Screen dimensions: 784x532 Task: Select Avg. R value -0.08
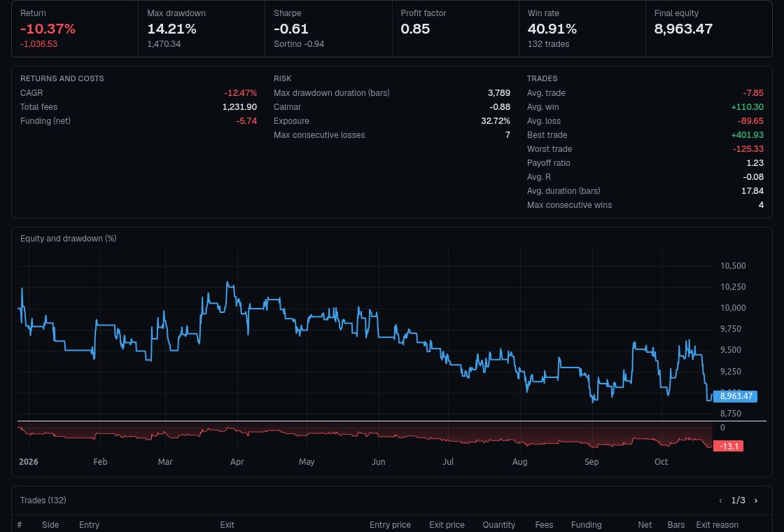coord(753,177)
